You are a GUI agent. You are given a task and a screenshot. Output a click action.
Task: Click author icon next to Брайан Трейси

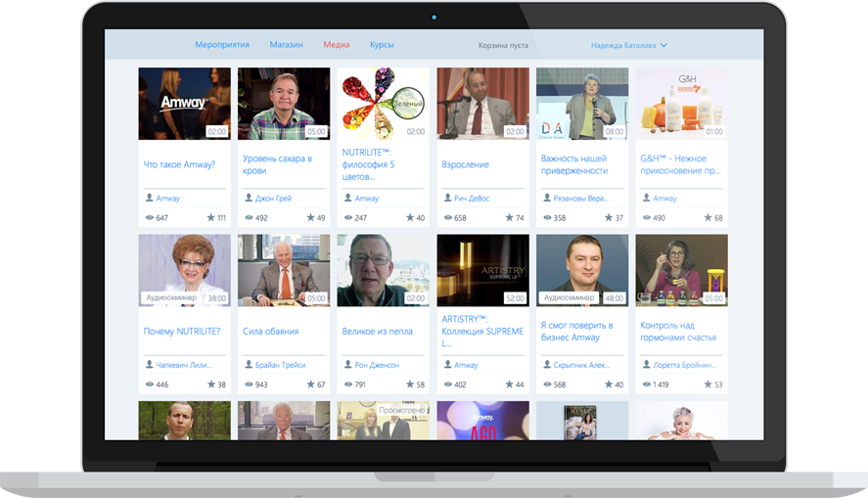coord(249,364)
